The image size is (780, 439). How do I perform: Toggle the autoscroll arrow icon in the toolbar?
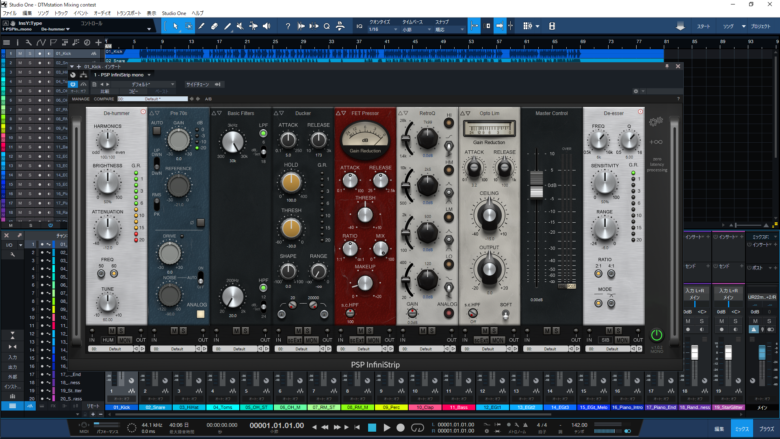click(x=499, y=26)
